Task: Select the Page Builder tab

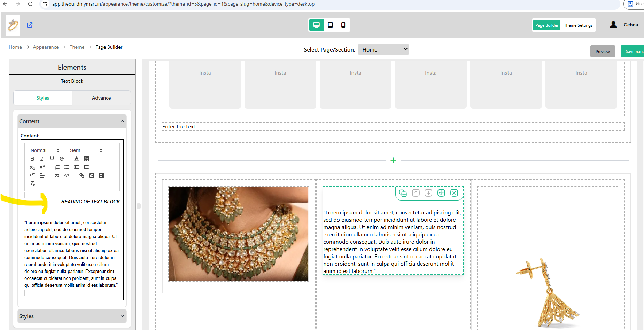Action: coord(547,25)
